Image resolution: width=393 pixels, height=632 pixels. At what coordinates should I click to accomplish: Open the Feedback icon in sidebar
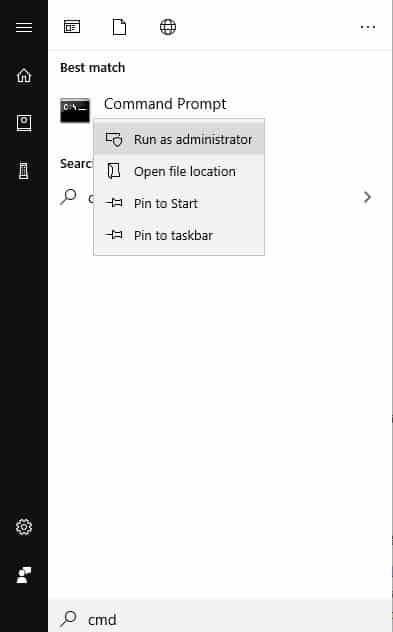click(x=24, y=575)
